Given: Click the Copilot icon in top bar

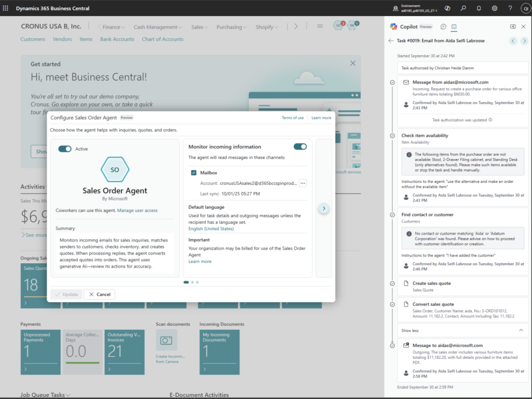Looking at the screenshot, I should click(x=447, y=8).
